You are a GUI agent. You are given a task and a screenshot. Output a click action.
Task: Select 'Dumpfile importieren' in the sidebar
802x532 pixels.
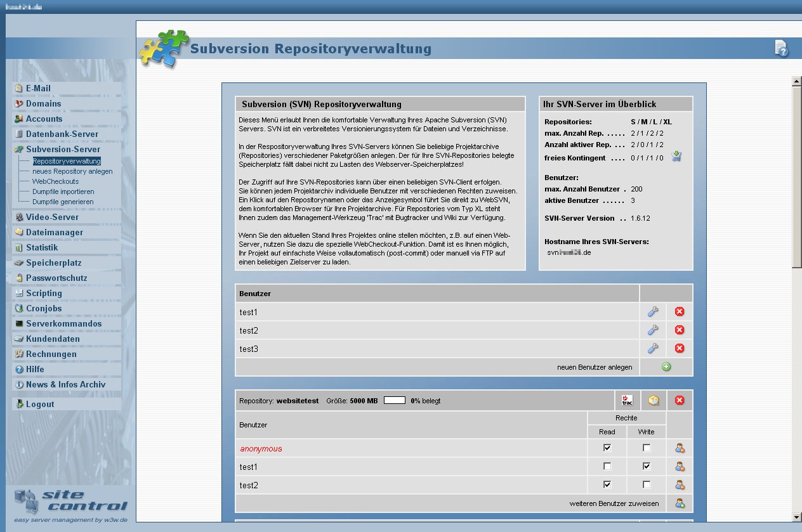tap(63, 191)
